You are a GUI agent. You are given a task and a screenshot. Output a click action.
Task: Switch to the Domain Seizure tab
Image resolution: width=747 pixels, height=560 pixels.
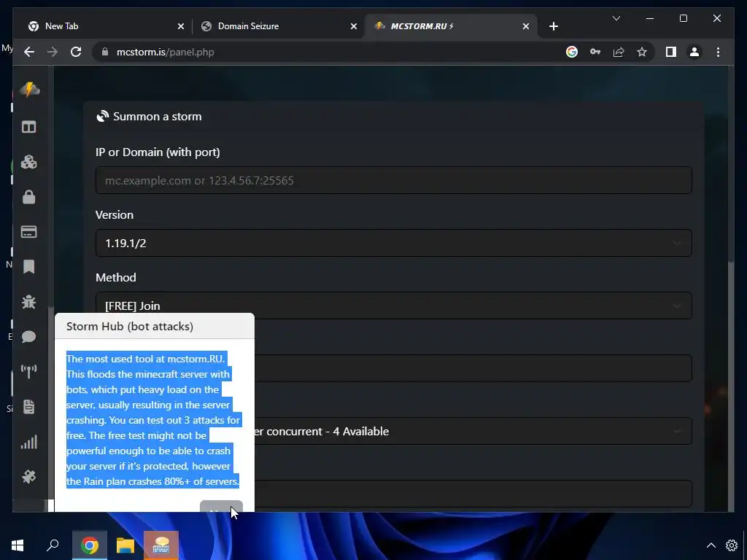tap(279, 26)
